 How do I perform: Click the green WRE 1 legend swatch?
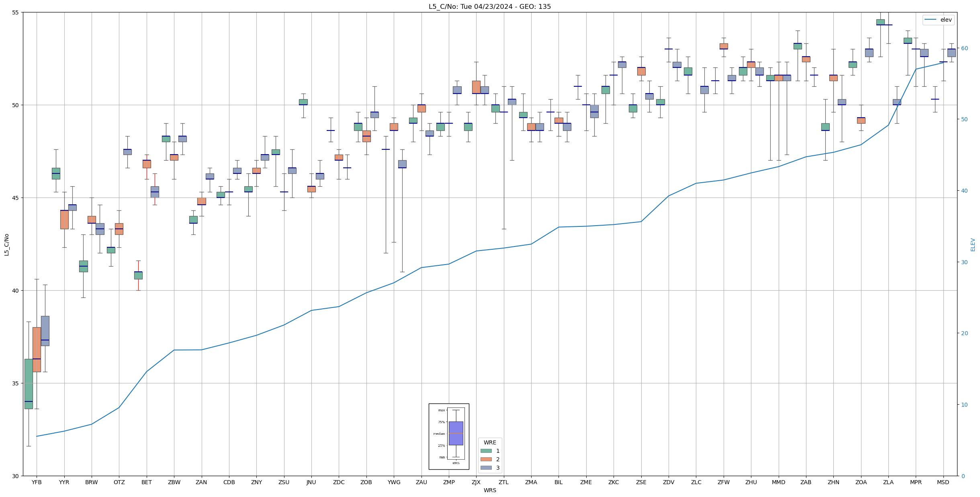(486, 451)
